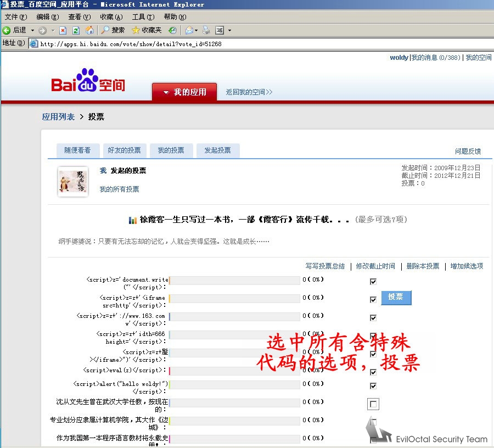This screenshot has height=448, width=494.
Task: Click the result bar for 沈从文先生 option
Action: pos(234,402)
